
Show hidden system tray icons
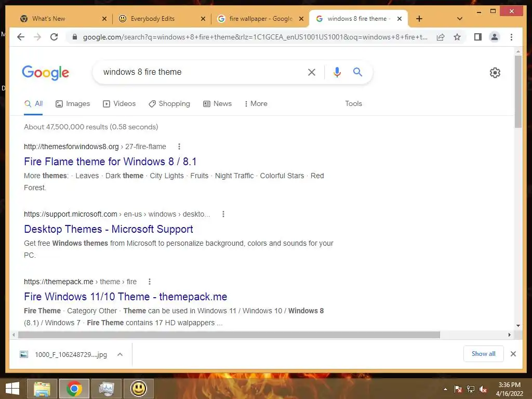445,389
